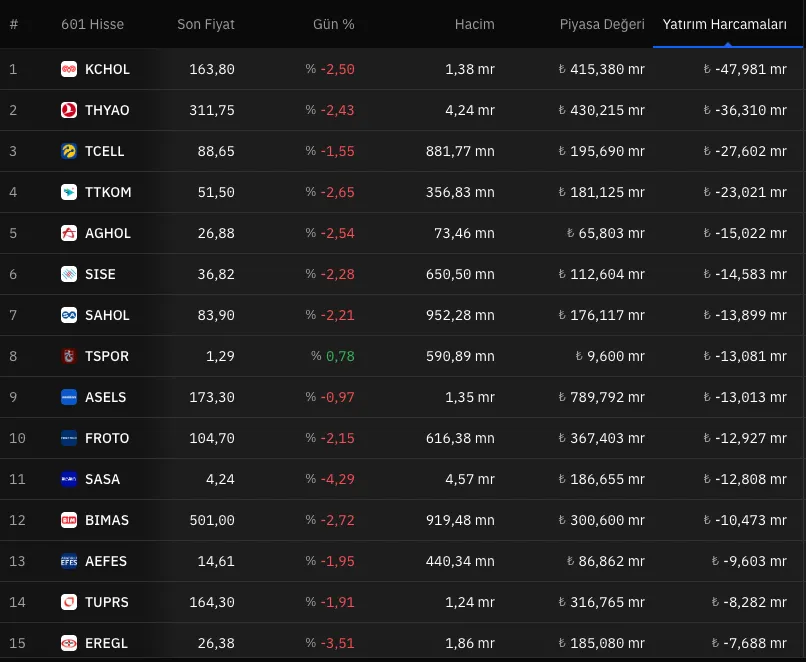Click the KCHOL company logo icon

tap(69, 69)
